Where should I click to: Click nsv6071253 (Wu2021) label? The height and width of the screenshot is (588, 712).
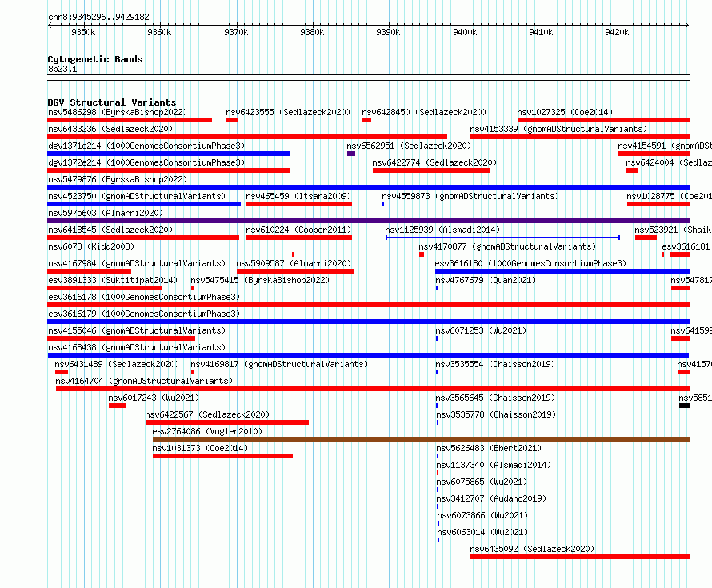coord(481,330)
